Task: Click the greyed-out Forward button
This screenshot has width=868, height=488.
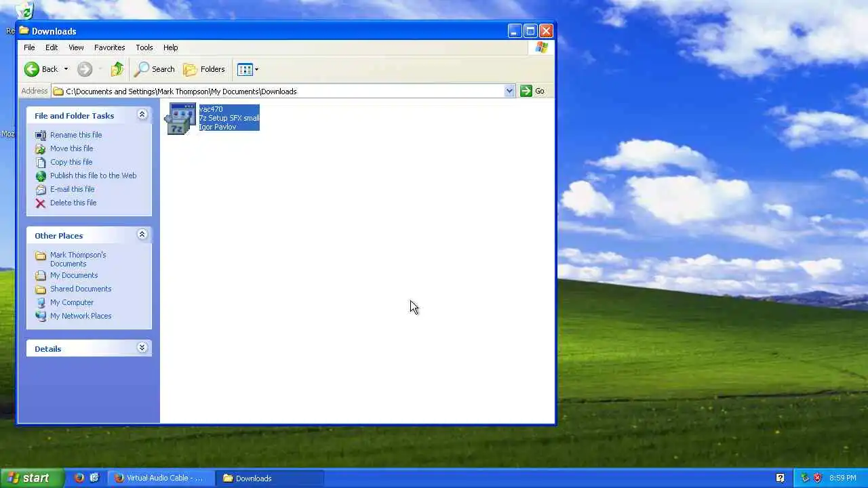Action: point(85,69)
